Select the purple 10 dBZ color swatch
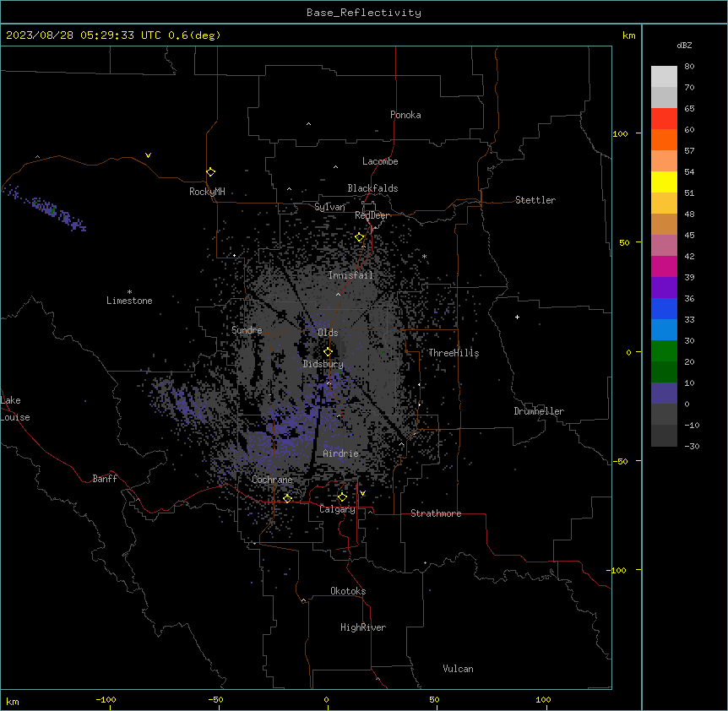 664,393
